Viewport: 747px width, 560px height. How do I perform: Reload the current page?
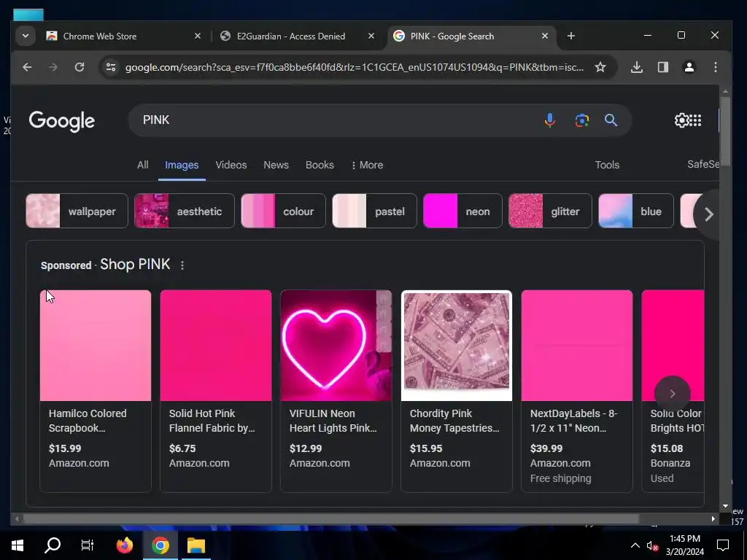pyautogui.click(x=80, y=67)
